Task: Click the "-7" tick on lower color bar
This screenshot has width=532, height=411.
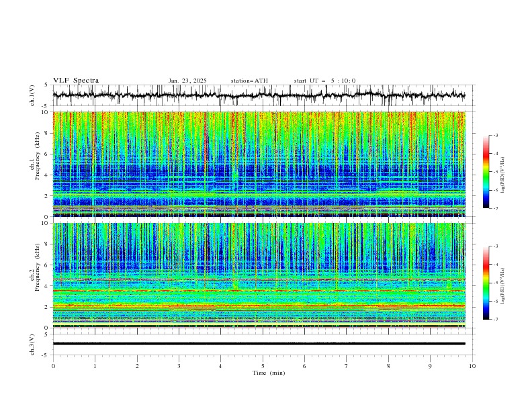Action: click(495, 320)
